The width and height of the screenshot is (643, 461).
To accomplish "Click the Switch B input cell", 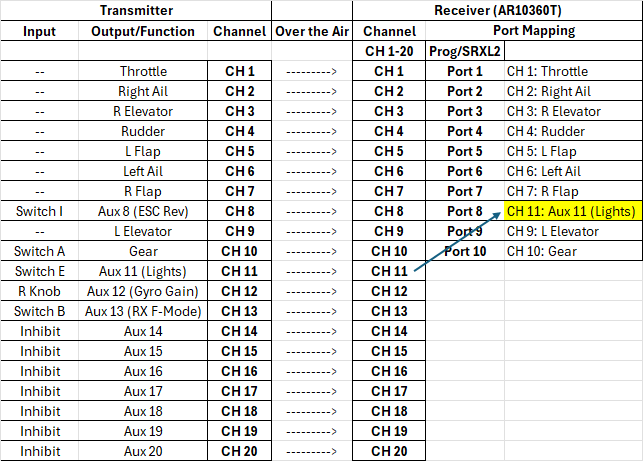I will coord(40,311).
